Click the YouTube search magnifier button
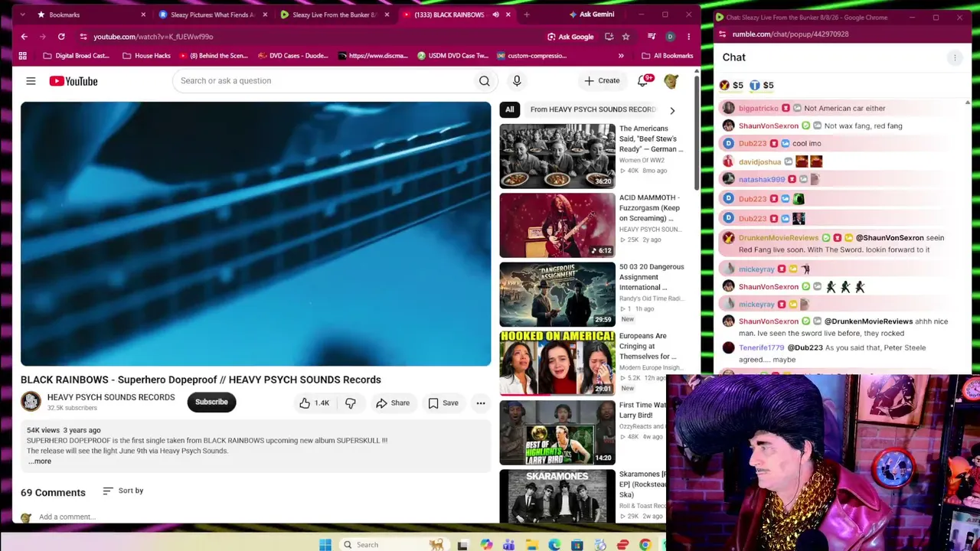980x551 pixels. 484,80
